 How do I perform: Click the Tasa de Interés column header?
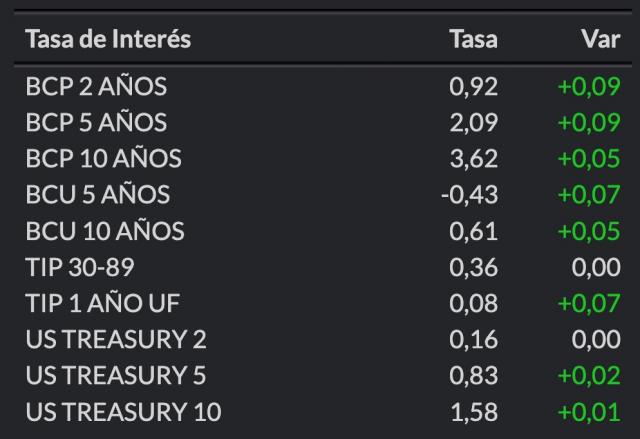(x=108, y=39)
